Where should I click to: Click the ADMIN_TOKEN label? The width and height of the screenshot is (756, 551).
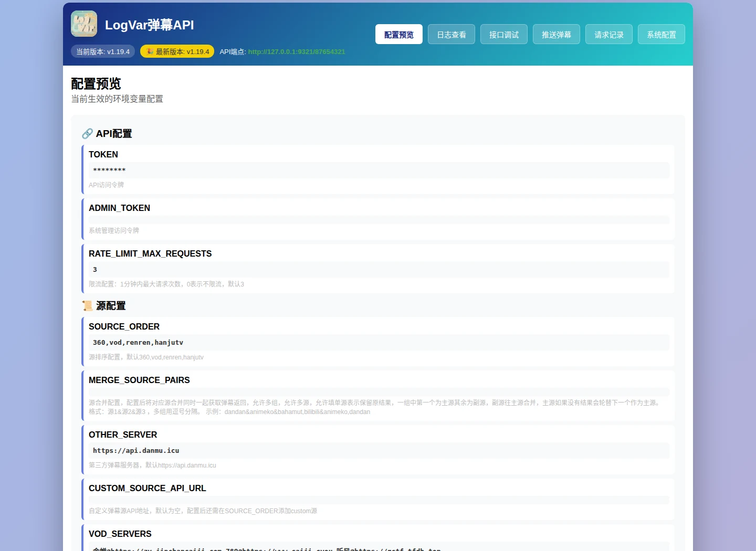click(x=119, y=208)
